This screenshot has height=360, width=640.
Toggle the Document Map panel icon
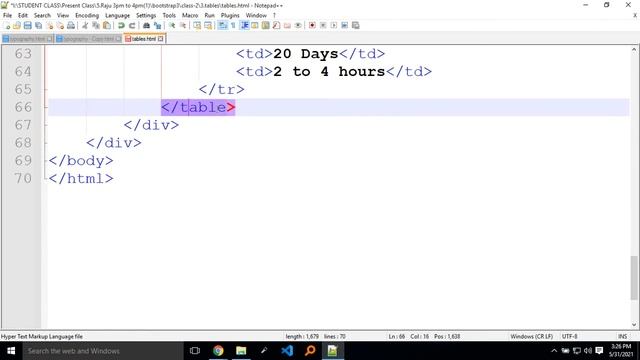pos(265,25)
